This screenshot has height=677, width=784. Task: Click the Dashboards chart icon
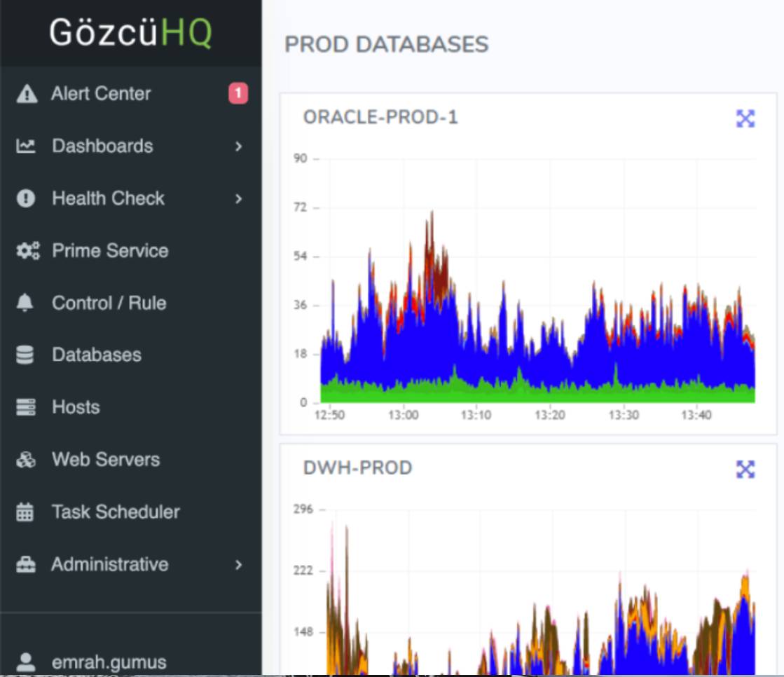(x=25, y=146)
